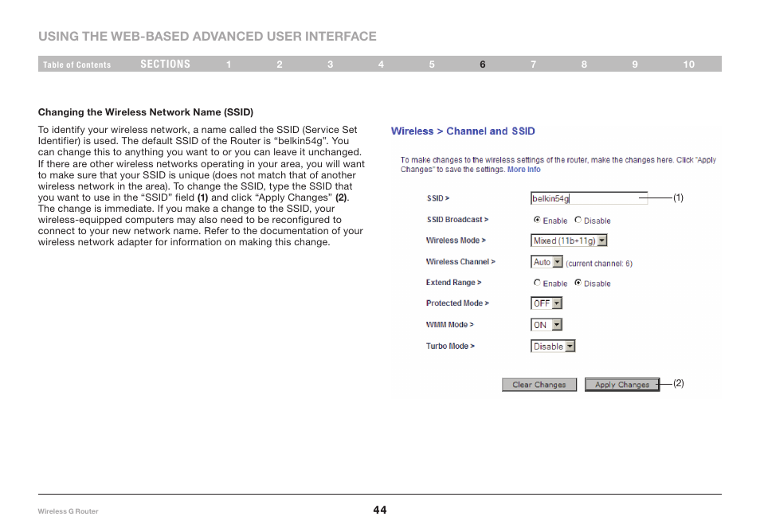Disable SSID Broadcast radio button
Viewport: 760px width, 532px height.
[x=578, y=220]
